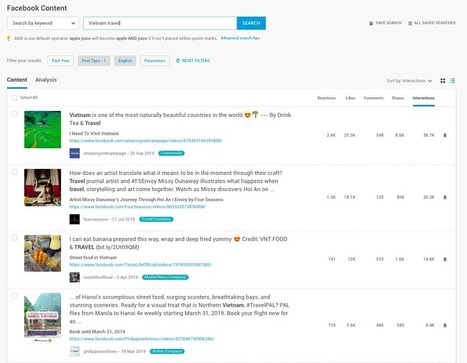Open the Sort by Interactions dropdown
Viewport: 467px width, 363px height.
coord(409,81)
